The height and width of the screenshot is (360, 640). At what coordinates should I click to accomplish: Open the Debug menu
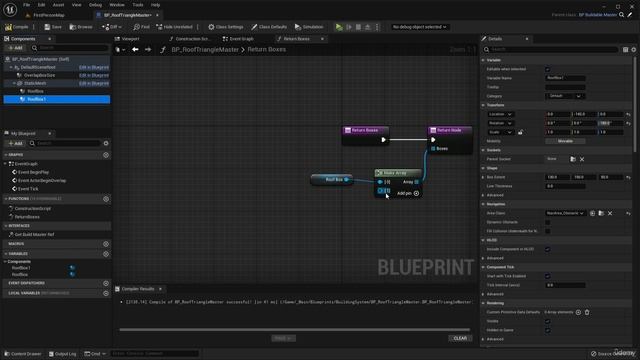(96, 5)
